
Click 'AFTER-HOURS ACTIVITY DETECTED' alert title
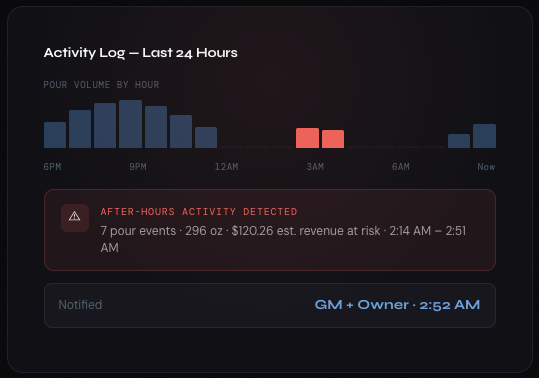click(x=199, y=212)
